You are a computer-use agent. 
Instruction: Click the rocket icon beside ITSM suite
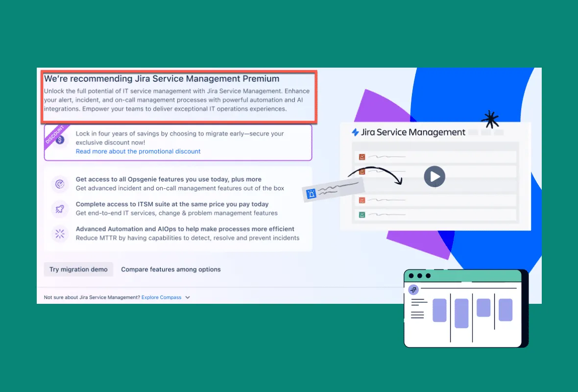pos(60,209)
